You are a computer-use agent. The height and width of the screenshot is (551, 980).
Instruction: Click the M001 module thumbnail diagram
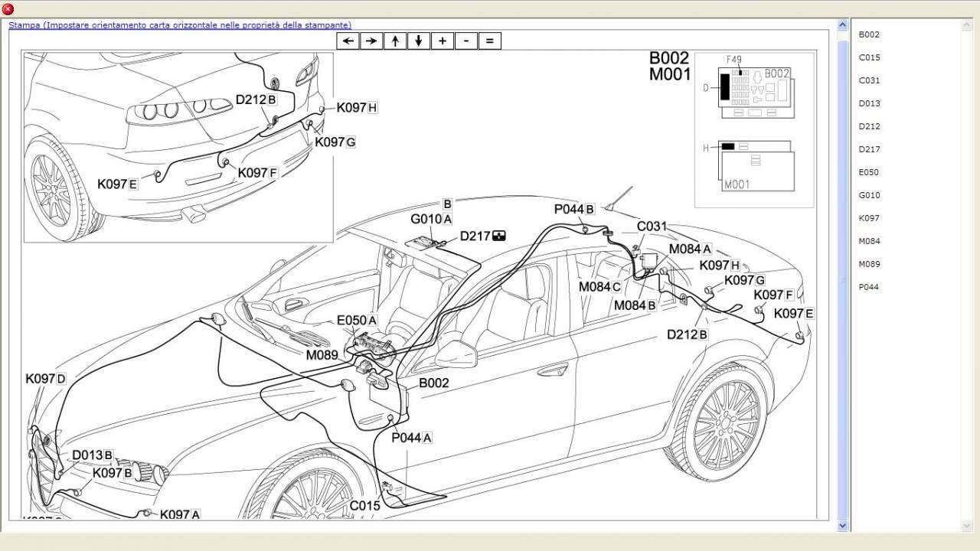pos(756,166)
